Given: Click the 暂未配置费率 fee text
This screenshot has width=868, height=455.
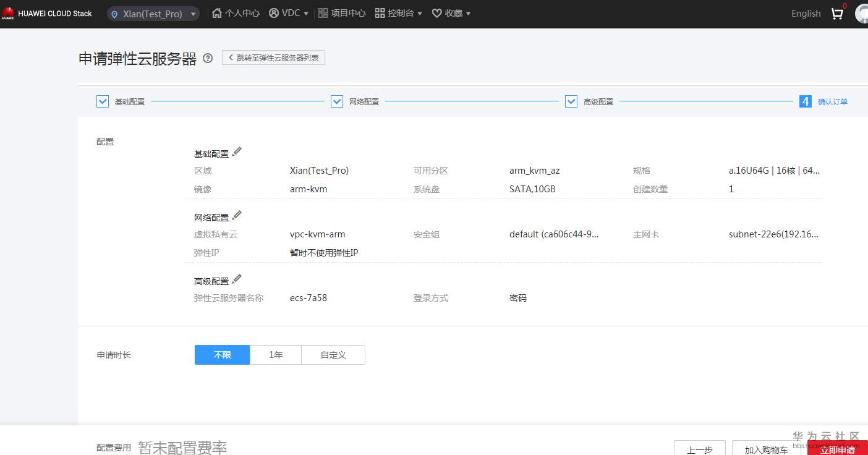Looking at the screenshot, I should point(182,448).
